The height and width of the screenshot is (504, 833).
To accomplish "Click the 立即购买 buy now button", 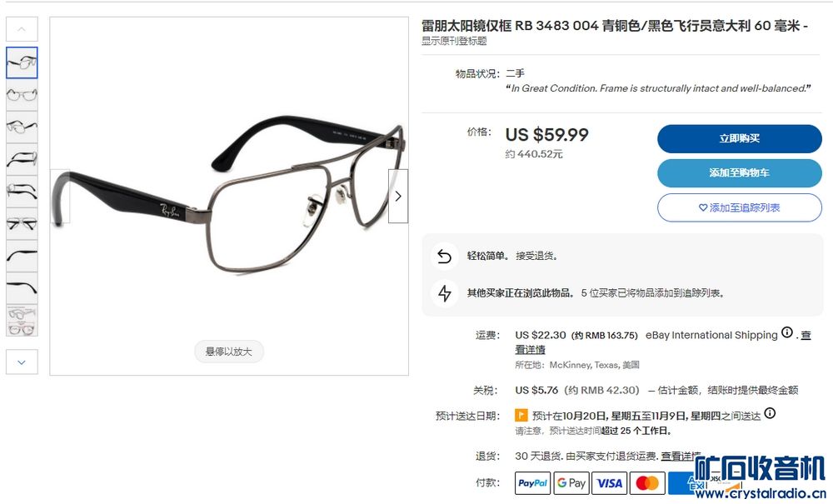I will tap(740, 138).
